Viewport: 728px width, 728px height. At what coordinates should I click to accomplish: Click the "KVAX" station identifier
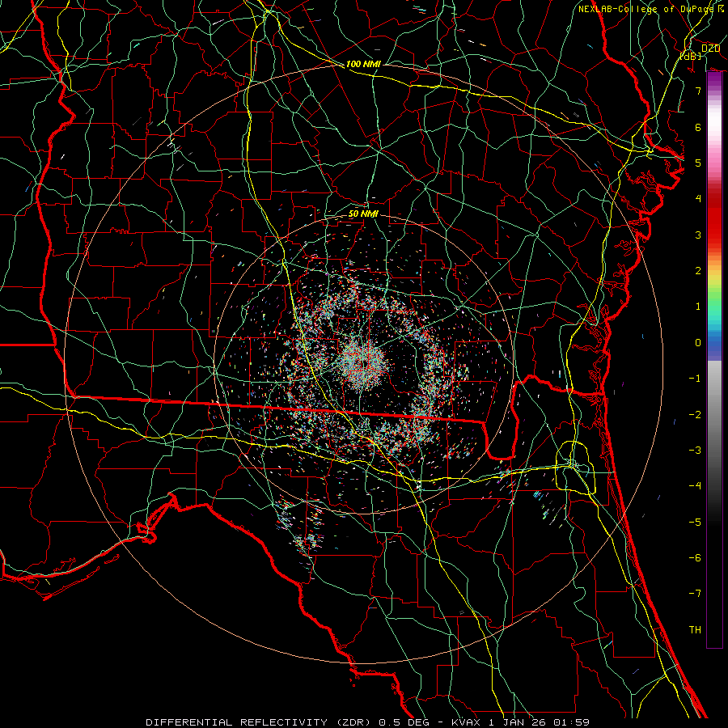click(466, 722)
